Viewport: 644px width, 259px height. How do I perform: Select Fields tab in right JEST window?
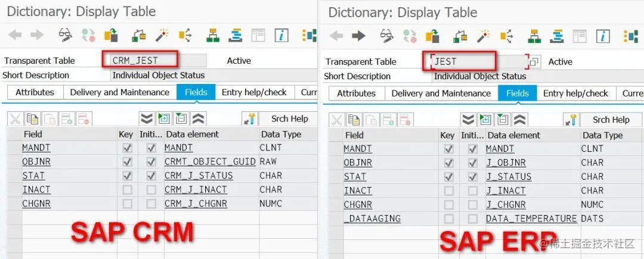[518, 93]
